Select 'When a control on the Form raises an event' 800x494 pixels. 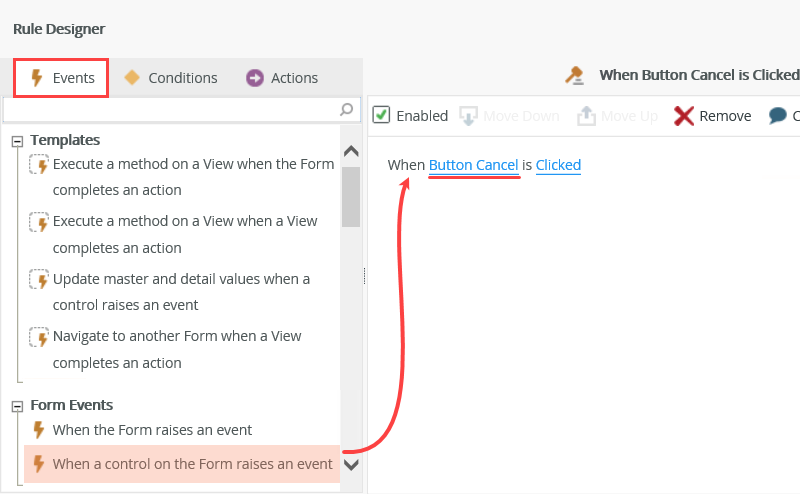click(x=192, y=464)
